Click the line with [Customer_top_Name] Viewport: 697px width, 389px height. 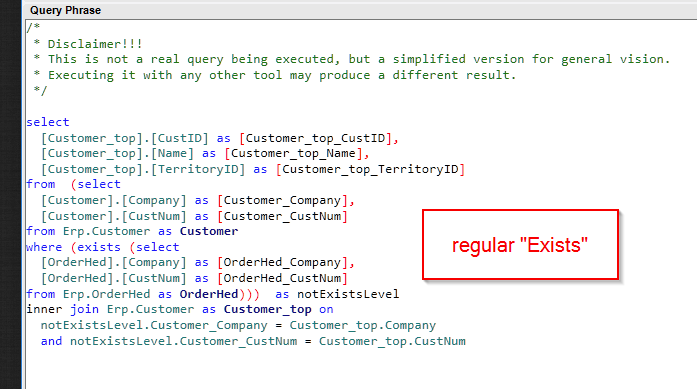(205, 153)
